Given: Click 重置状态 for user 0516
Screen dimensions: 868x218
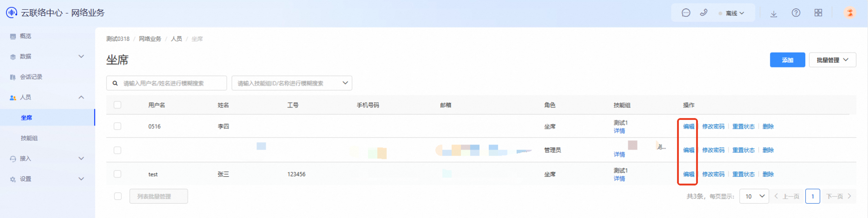Looking at the screenshot, I should [743, 126].
